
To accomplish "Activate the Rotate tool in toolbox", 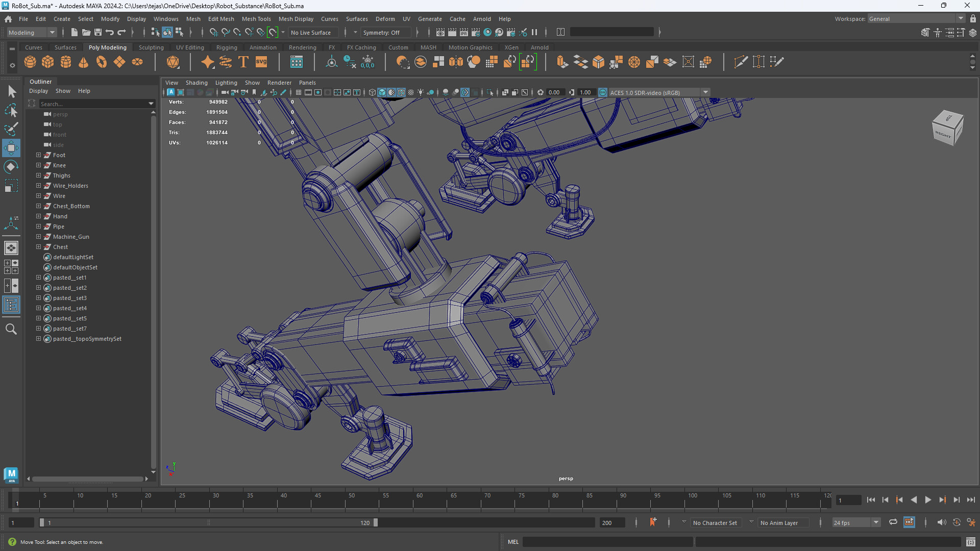I will [11, 167].
